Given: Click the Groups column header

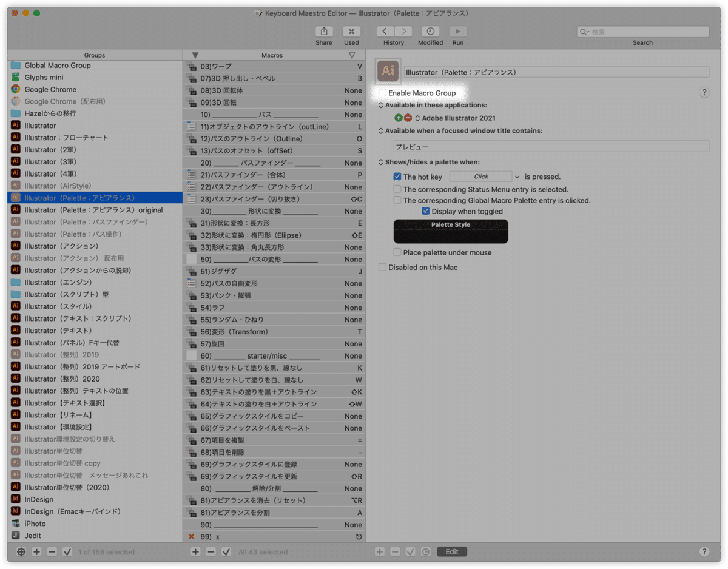Looking at the screenshot, I should [95, 55].
